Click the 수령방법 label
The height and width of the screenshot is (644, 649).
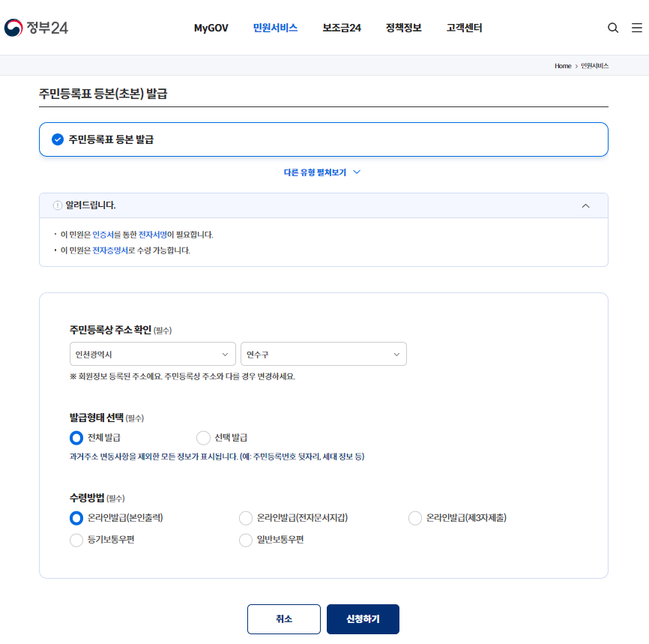click(87, 498)
